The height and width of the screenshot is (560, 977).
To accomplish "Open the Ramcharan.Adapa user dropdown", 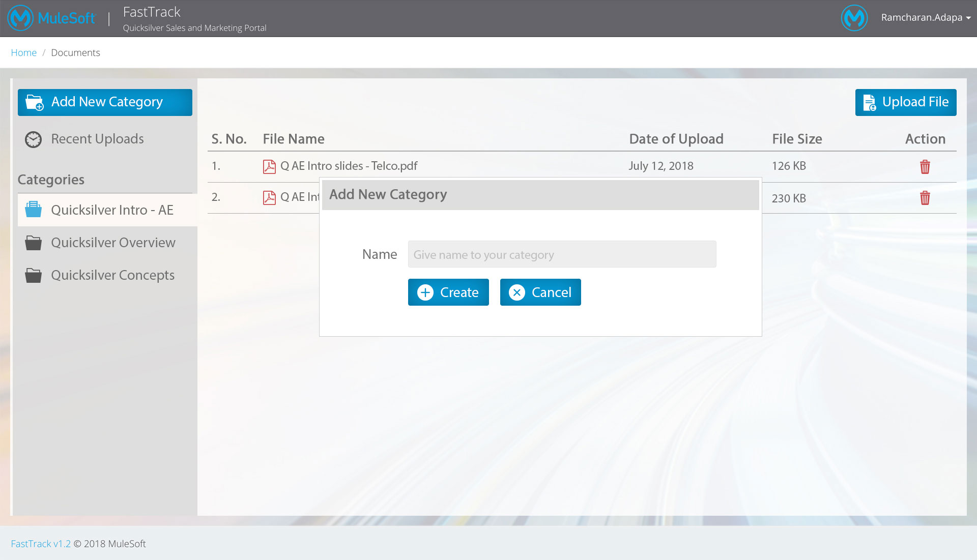I will (x=926, y=18).
